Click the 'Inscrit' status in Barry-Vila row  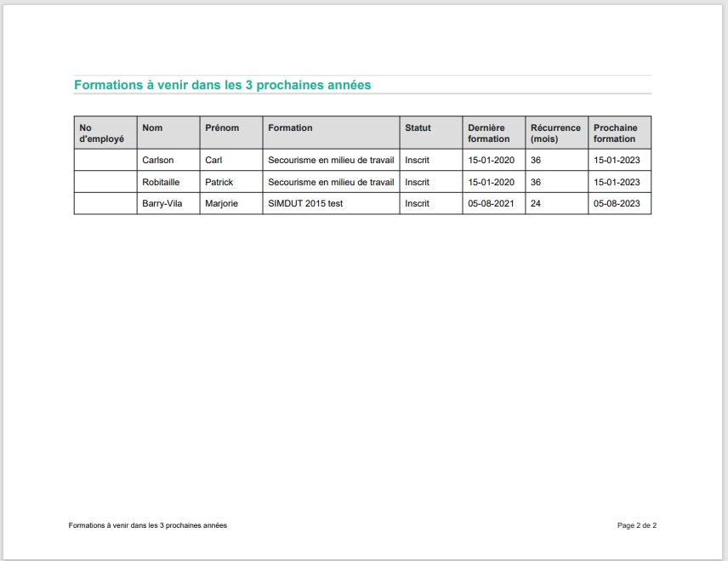(x=431, y=203)
